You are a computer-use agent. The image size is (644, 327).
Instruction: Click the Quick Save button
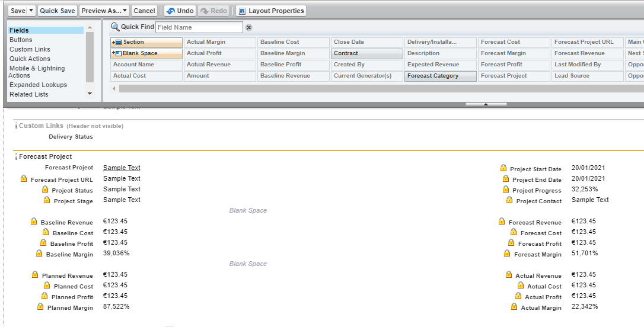[58, 11]
